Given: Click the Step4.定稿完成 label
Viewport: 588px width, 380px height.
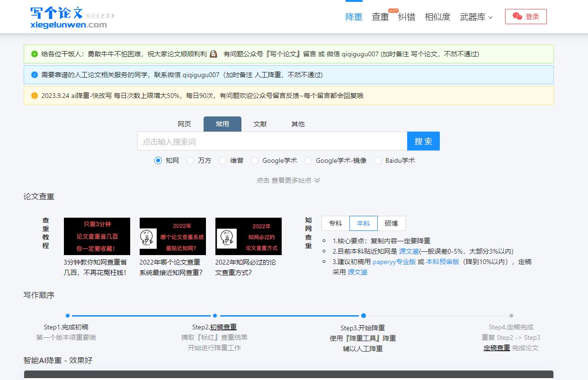Looking at the screenshot, I should tap(511, 327).
